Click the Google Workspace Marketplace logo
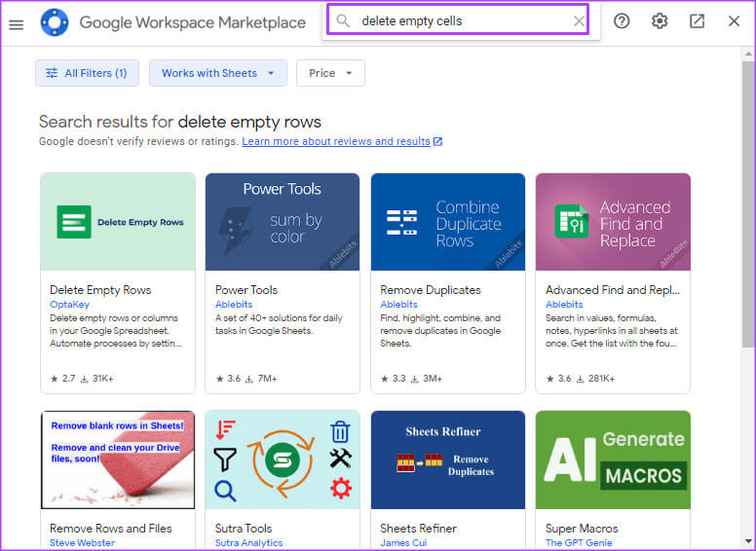The width and height of the screenshot is (756, 551). pyautogui.click(x=55, y=22)
